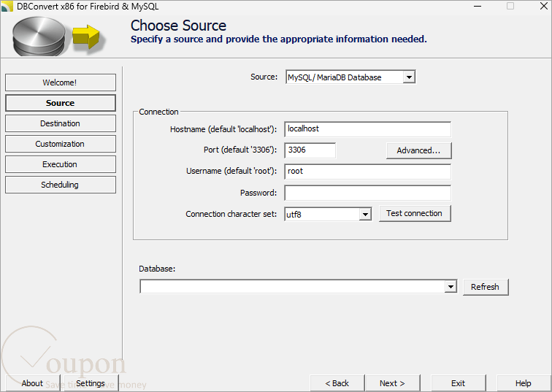Click the "Password:" label
Screen dimensions: 552x392
258,193
